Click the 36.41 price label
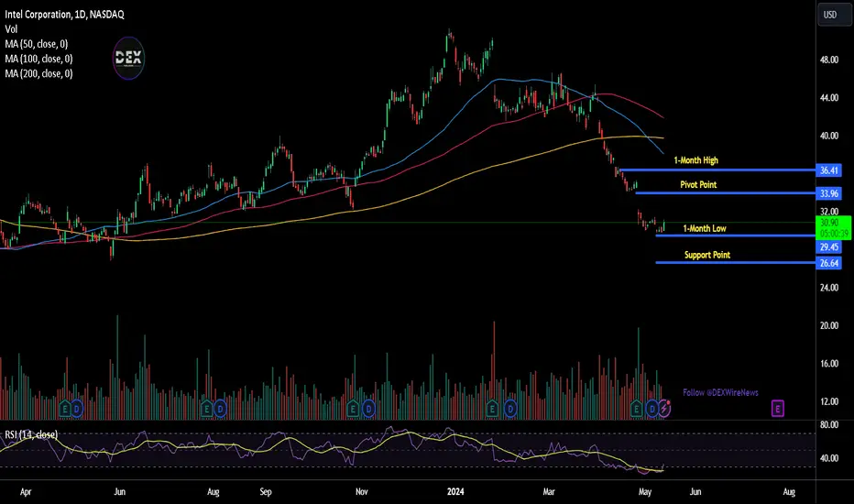Image resolution: width=854 pixels, height=504 pixels. pyautogui.click(x=829, y=170)
